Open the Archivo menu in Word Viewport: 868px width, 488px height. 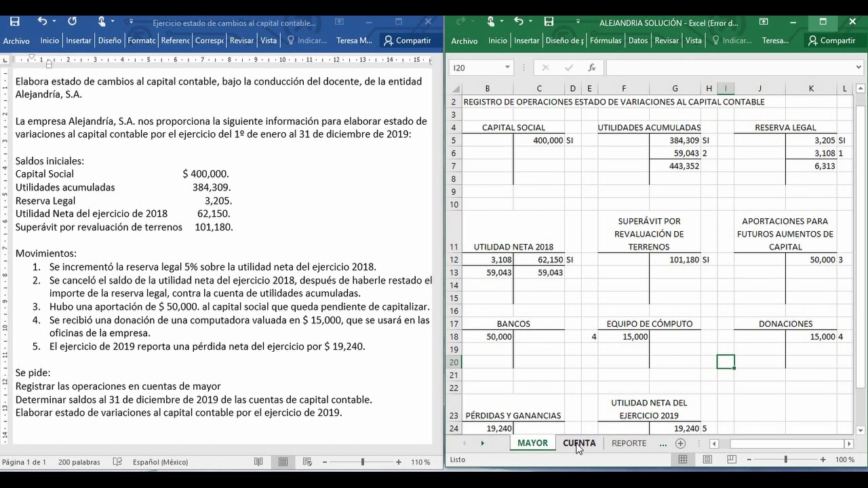click(16, 41)
